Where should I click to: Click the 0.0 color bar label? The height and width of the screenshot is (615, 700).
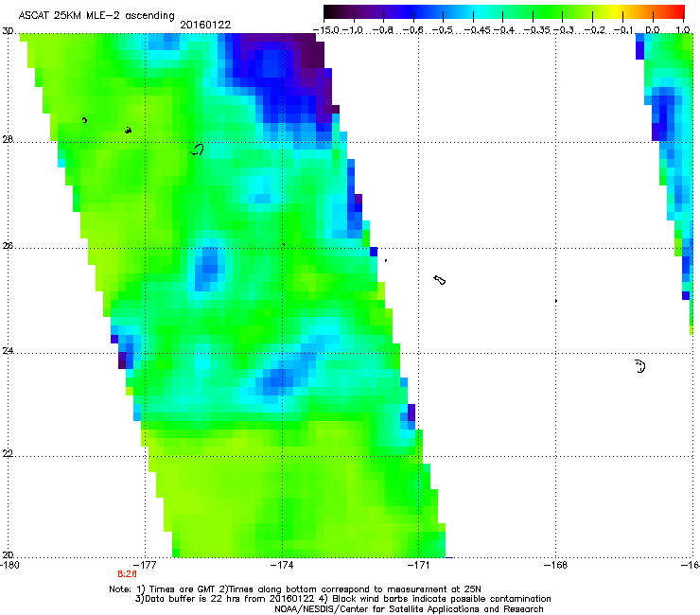(x=653, y=30)
